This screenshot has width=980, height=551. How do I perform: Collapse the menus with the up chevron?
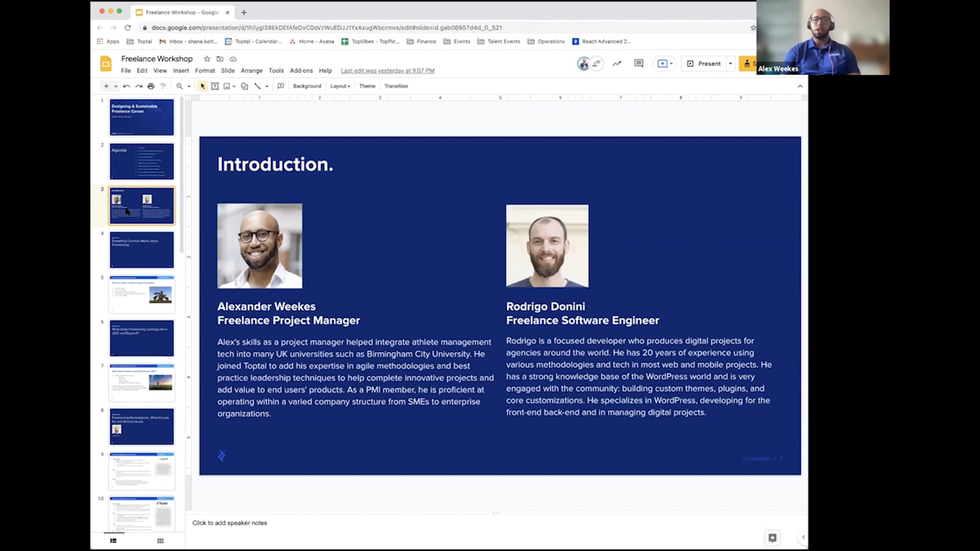800,86
